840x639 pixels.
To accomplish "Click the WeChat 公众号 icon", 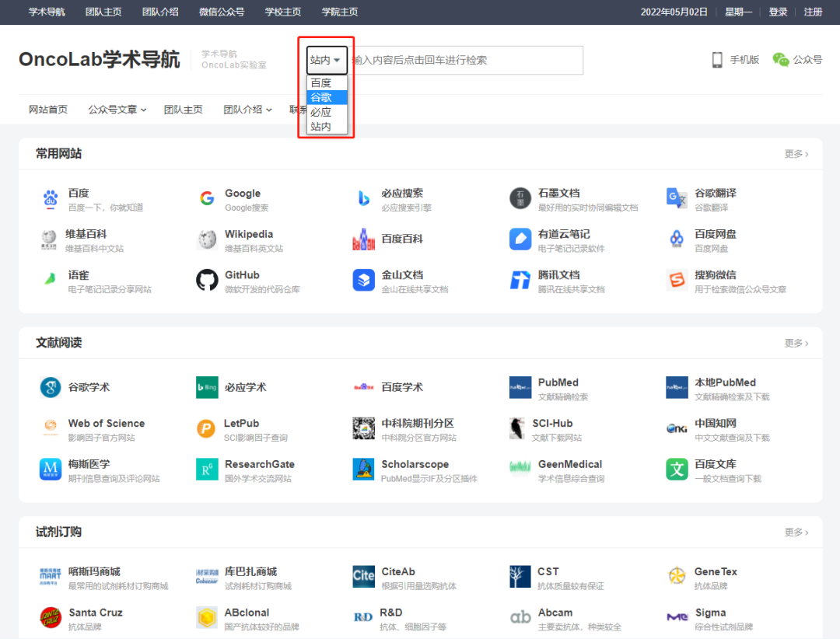I will click(x=781, y=60).
